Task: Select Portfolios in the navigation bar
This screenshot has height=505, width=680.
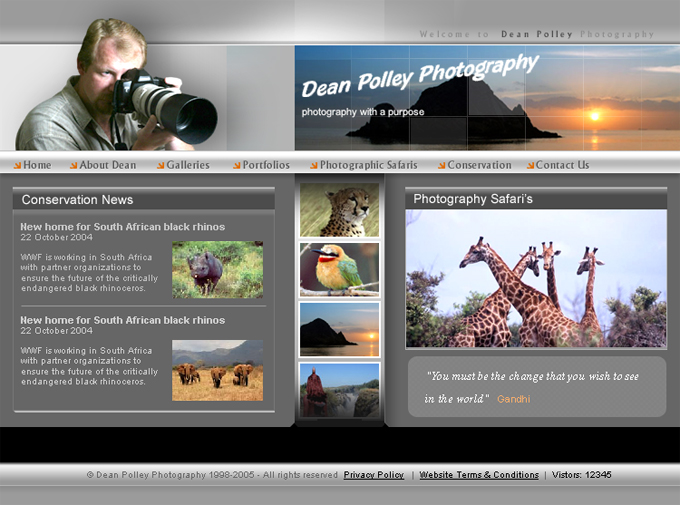Action: click(x=266, y=165)
